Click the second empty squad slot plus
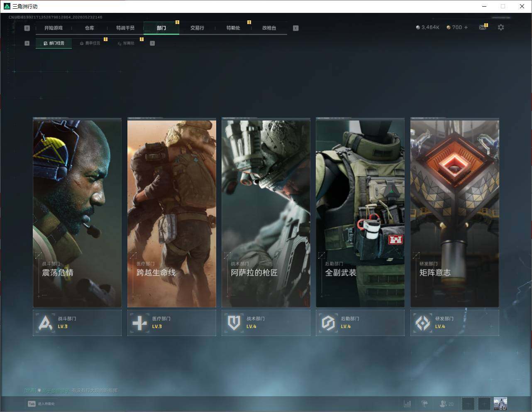Image resolution: width=532 pixels, height=412 pixels. 484,404
